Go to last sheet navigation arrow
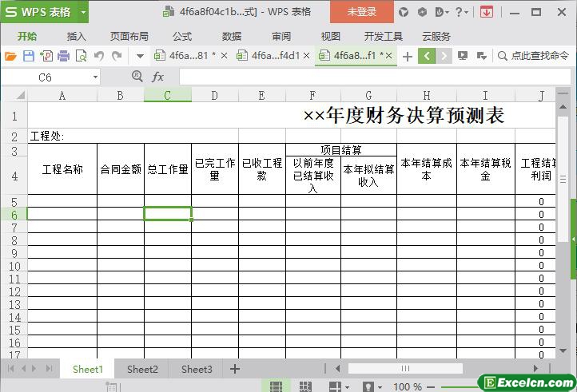Viewport: 577px width, 392px height. [50, 369]
